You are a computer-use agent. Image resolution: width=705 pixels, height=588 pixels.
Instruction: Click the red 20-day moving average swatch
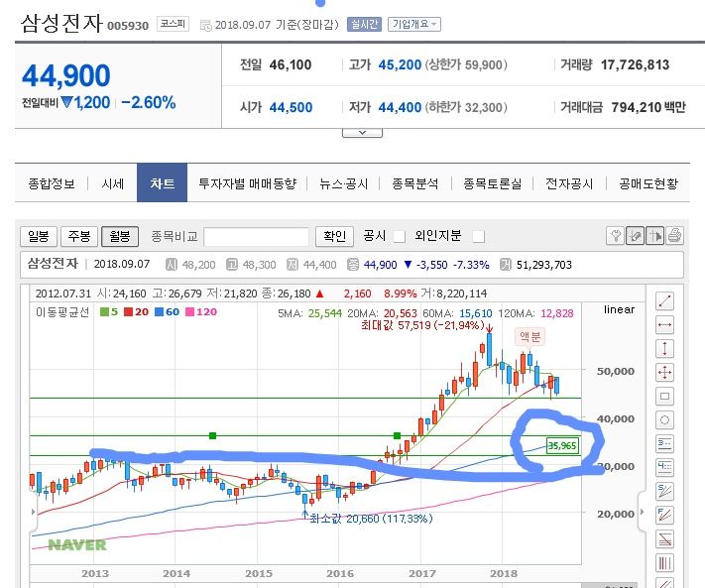point(129,311)
